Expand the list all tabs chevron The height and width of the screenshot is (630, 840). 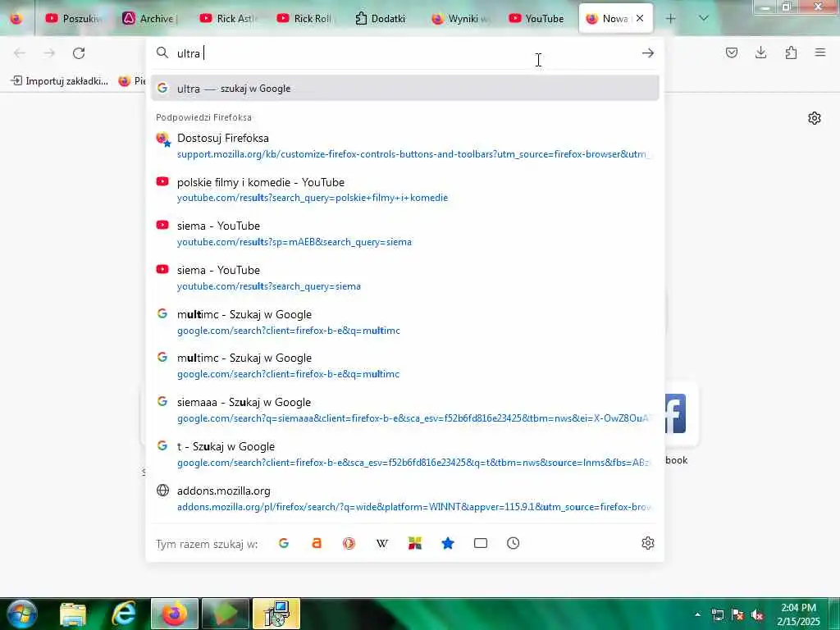[x=704, y=18]
